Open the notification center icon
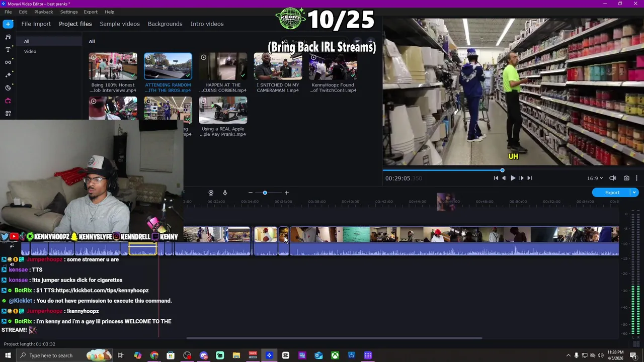The width and height of the screenshot is (644, 362). 633,355
